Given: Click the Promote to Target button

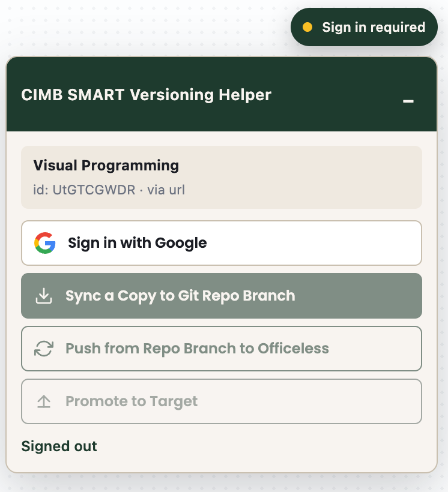Looking at the screenshot, I should pyautogui.click(x=222, y=401).
